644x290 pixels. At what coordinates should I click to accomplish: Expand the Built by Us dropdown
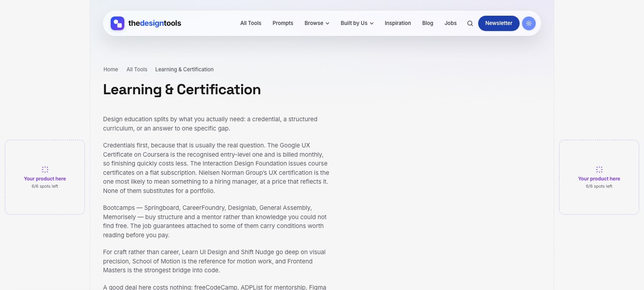point(357,23)
